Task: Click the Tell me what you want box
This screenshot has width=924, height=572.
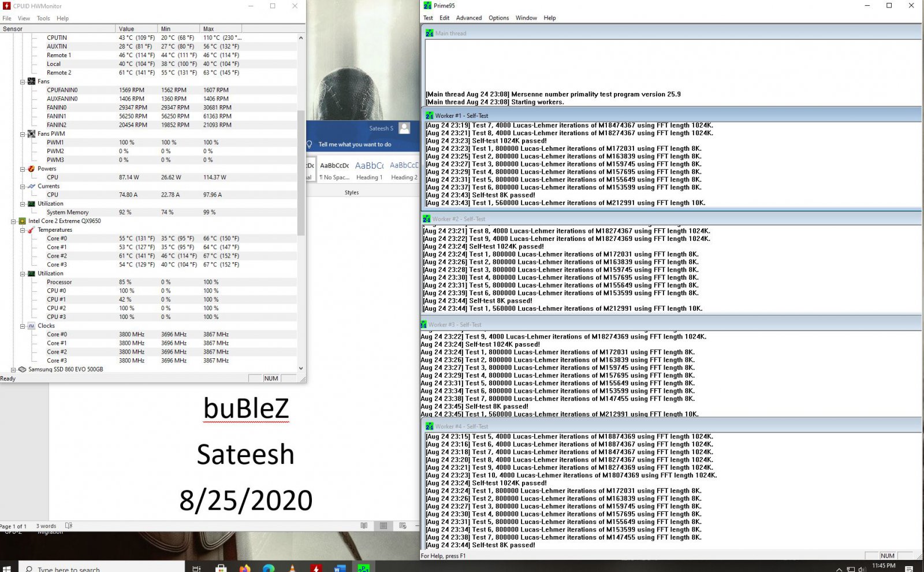Action: pyautogui.click(x=355, y=144)
